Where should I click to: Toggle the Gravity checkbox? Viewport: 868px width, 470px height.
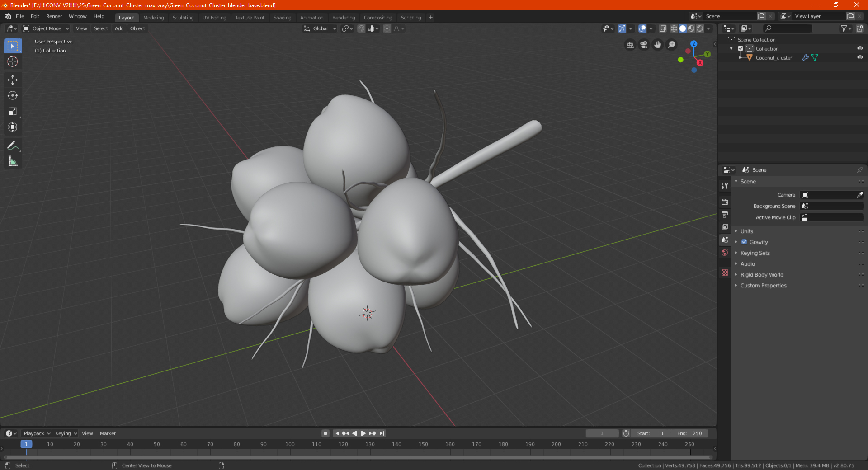point(744,242)
